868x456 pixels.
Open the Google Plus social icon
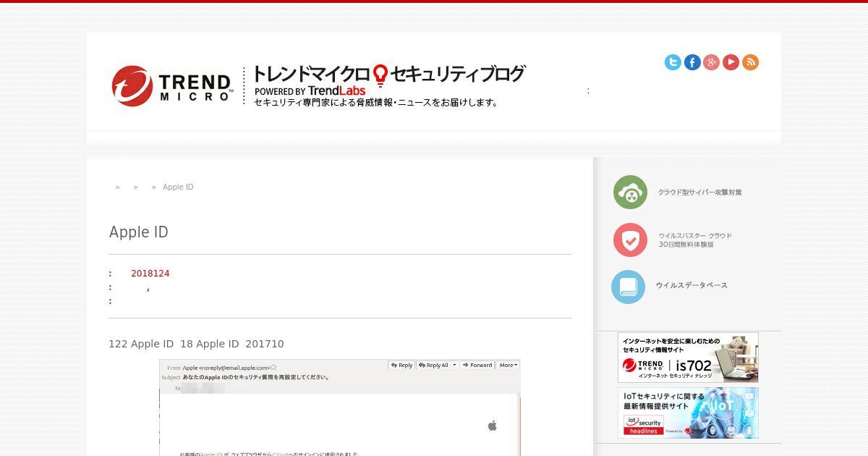click(712, 62)
